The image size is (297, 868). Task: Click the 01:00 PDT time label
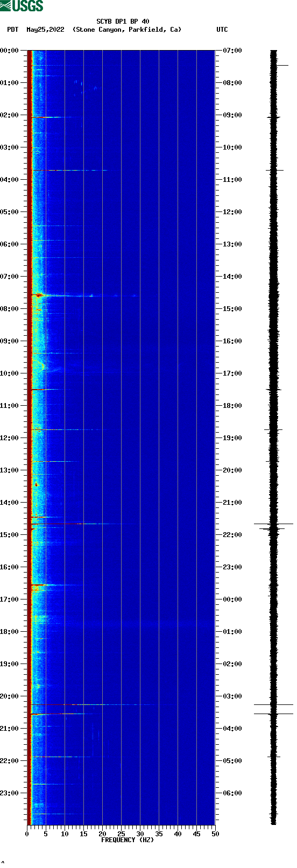(x=10, y=83)
